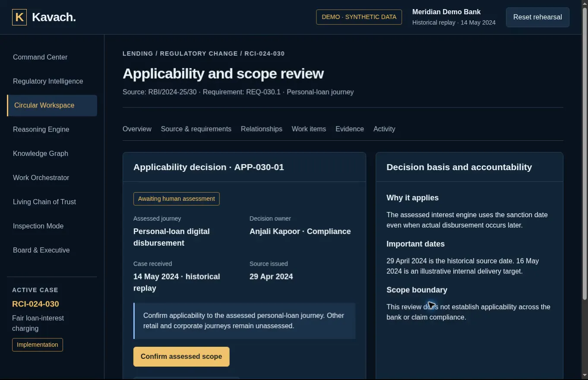Switch to the Overview tab
Viewport: 588px width, 380px height.
[137, 129]
